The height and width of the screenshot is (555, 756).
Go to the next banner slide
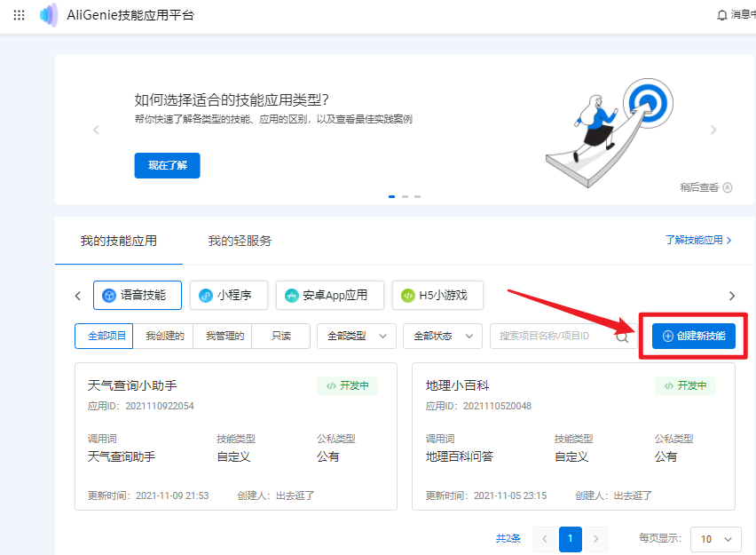click(x=713, y=130)
